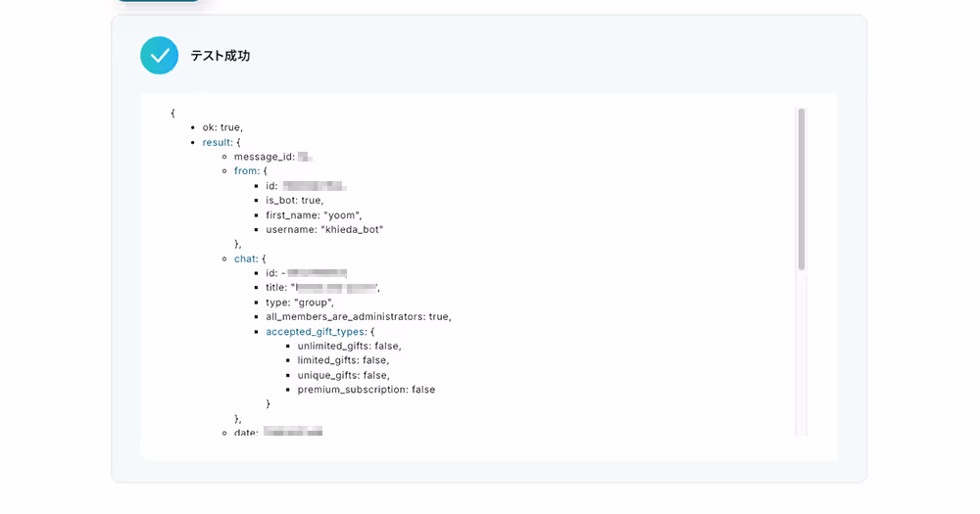Select the unlimited_gifts: false line

coord(350,346)
